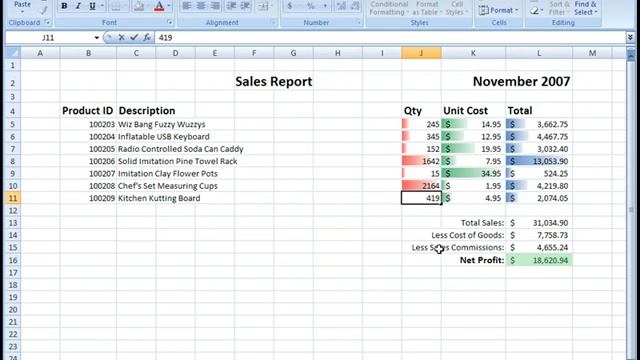Select Net Profit value 18,620.94
The height and width of the screenshot is (360, 640).
point(539,260)
